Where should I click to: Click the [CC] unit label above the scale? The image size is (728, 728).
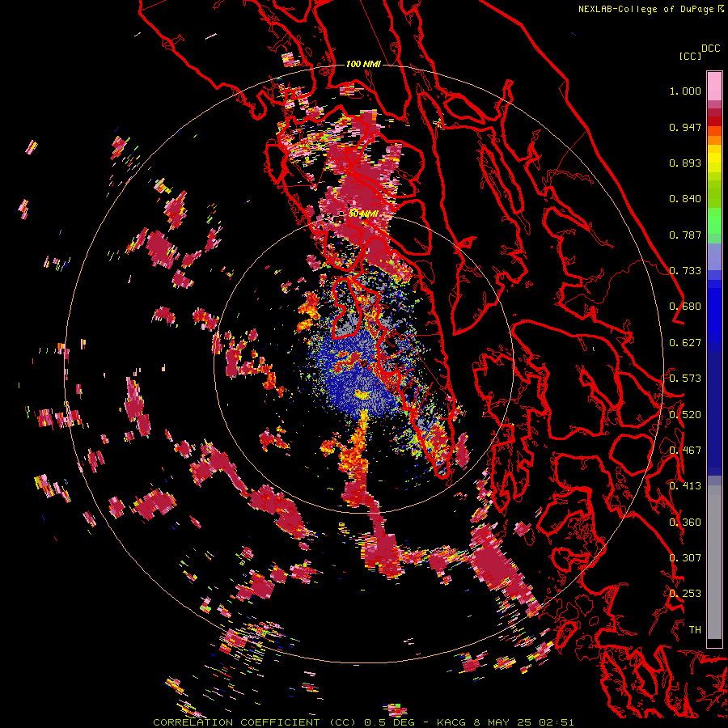690,56
